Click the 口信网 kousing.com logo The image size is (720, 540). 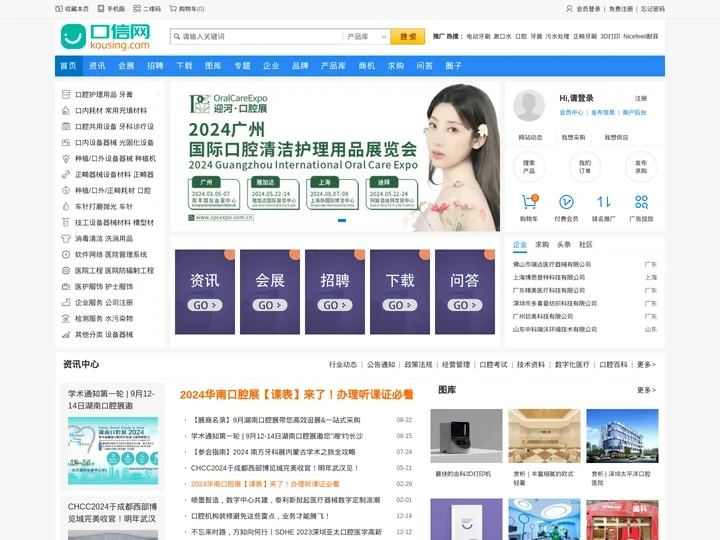click(106, 37)
